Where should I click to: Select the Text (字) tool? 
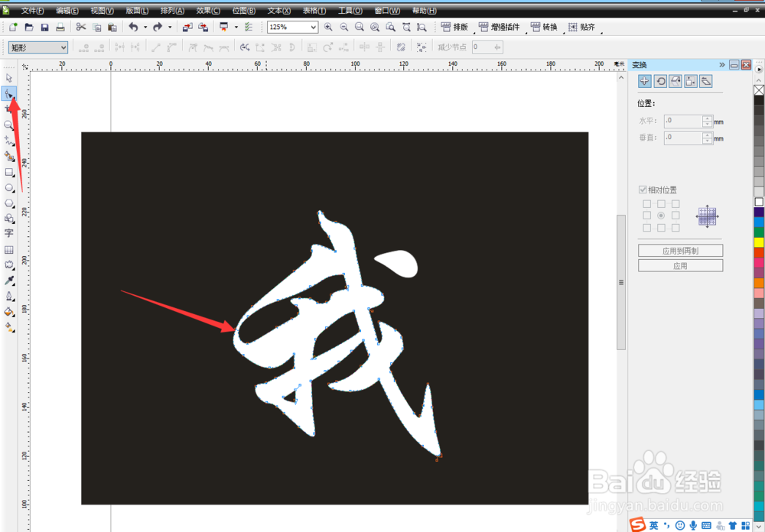pyautogui.click(x=8, y=234)
